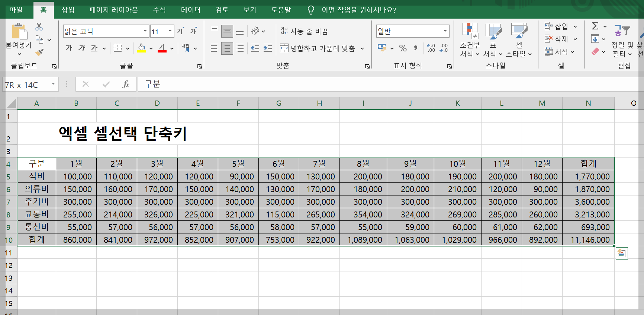The height and width of the screenshot is (315, 644).
Task: Switch to the 검토 tab
Action: pyautogui.click(x=222, y=10)
